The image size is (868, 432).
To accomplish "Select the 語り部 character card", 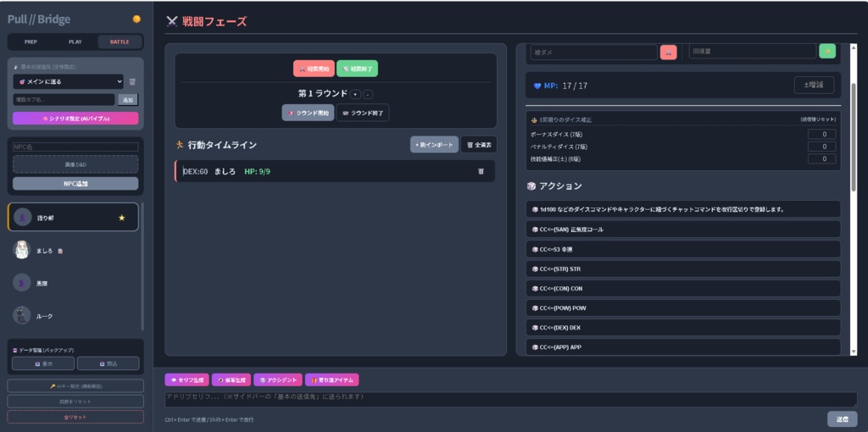I will (73, 218).
